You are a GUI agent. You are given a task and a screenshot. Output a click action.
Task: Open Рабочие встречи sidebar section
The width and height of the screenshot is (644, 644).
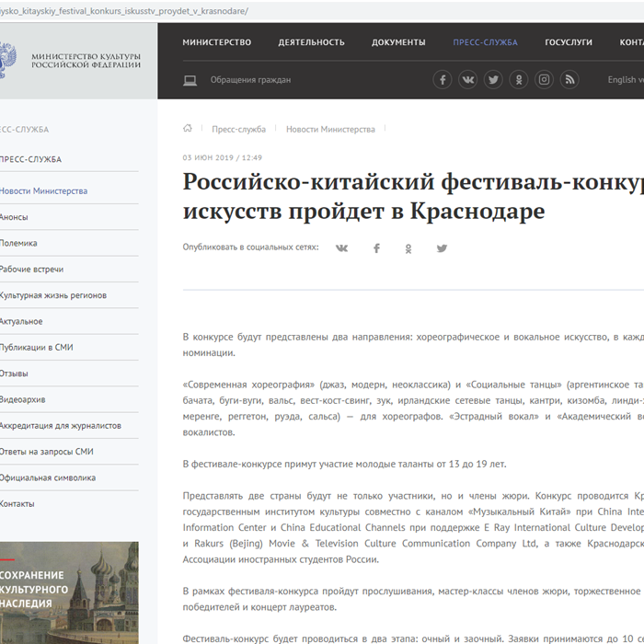(31, 270)
